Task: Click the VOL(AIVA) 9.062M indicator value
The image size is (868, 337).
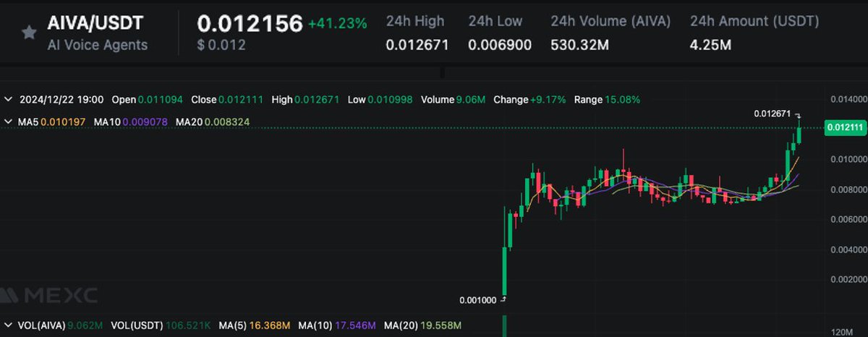Action: click(61, 325)
